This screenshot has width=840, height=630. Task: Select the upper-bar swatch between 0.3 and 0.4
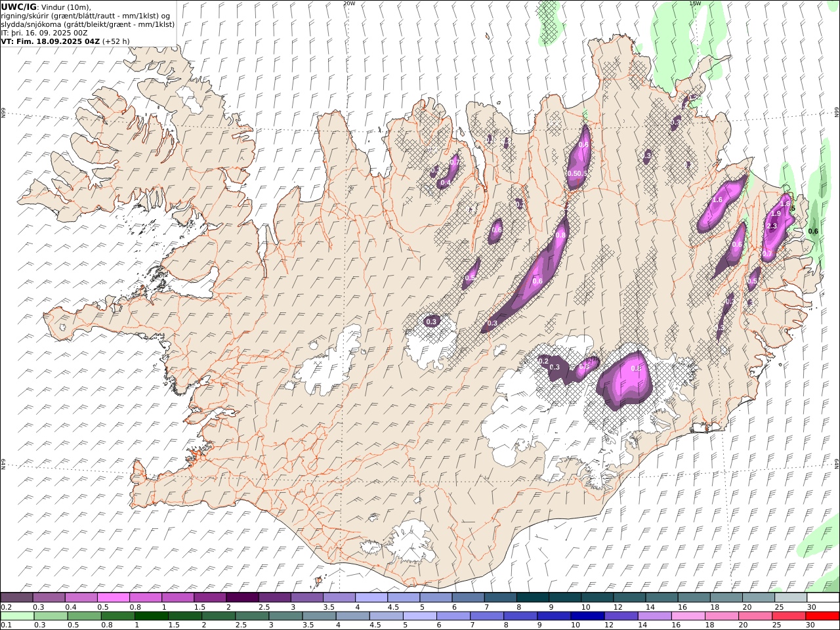point(49,597)
